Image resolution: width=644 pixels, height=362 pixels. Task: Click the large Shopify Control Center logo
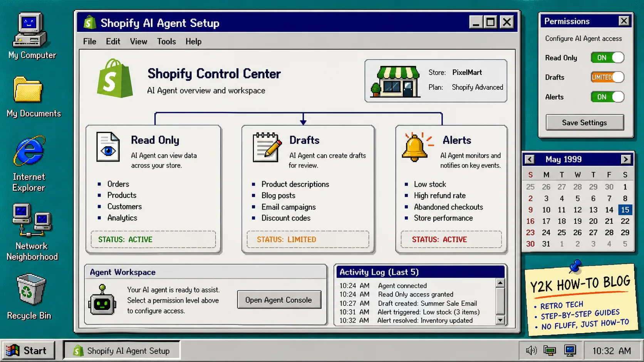[x=114, y=78]
